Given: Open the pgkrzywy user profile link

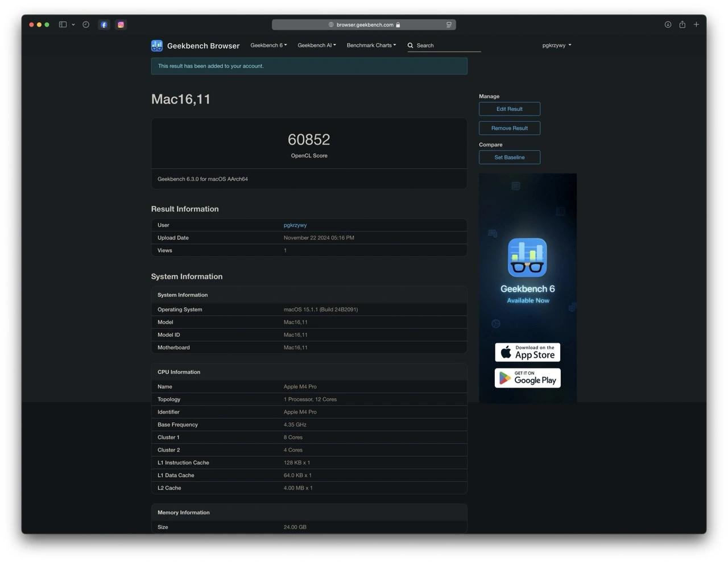Looking at the screenshot, I should click(295, 225).
